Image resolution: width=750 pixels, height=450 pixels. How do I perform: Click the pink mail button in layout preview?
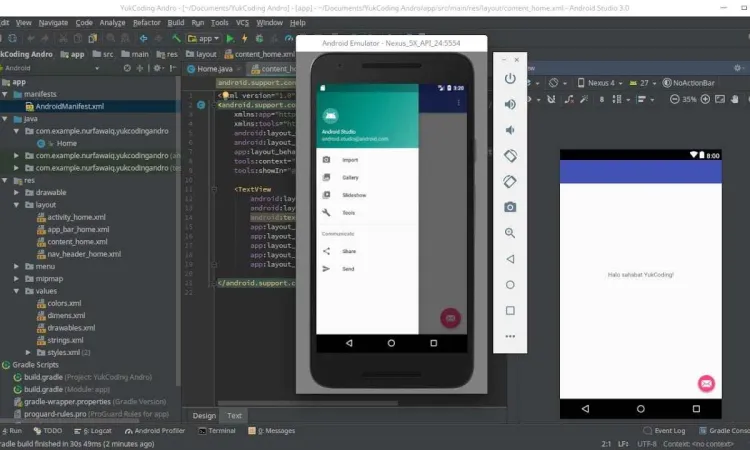point(706,384)
